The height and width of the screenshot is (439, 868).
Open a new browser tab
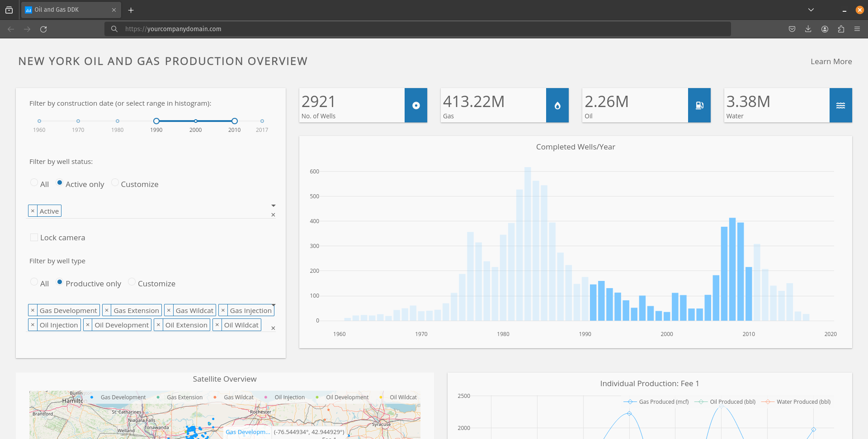(131, 10)
